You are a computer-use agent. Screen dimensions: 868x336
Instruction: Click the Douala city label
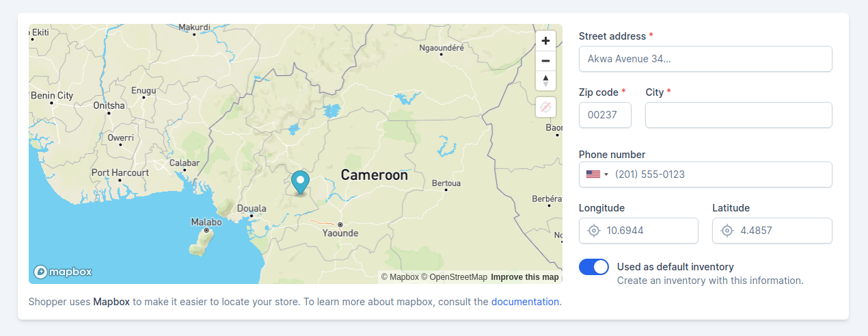(252, 209)
